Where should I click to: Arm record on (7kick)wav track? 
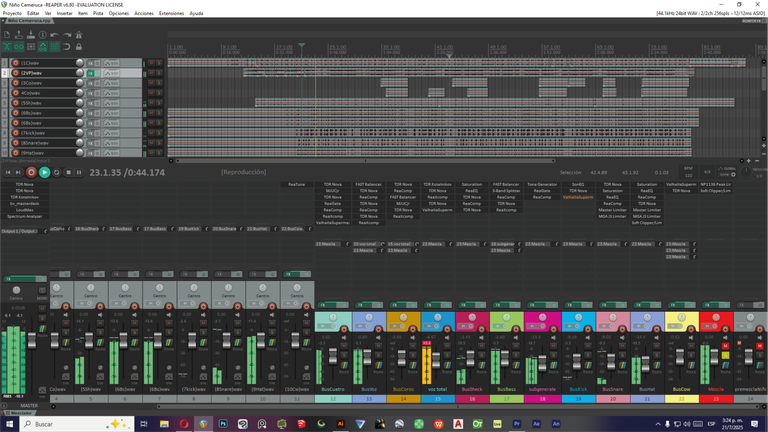coord(16,133)
